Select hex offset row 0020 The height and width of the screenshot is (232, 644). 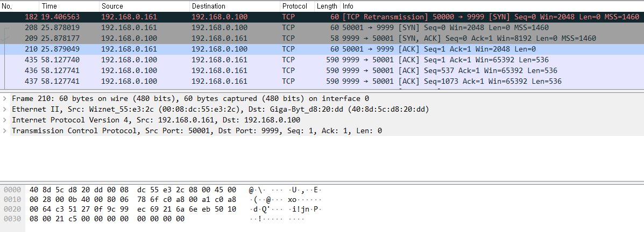[x=12, y=209]
